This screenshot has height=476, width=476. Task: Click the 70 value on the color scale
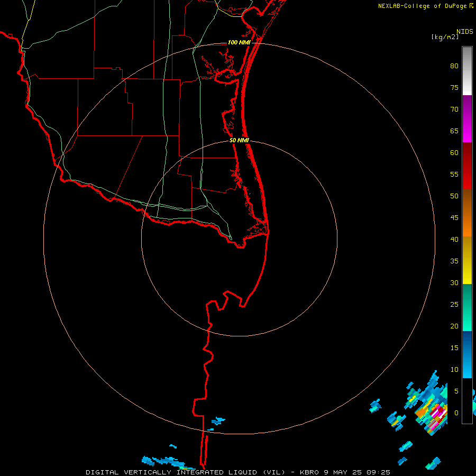(454, 109)
